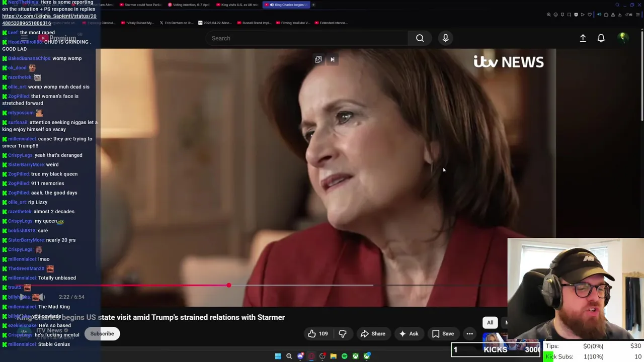Switch to 'Voting intention, 6-7 April' tab

(x=189, y=5)
